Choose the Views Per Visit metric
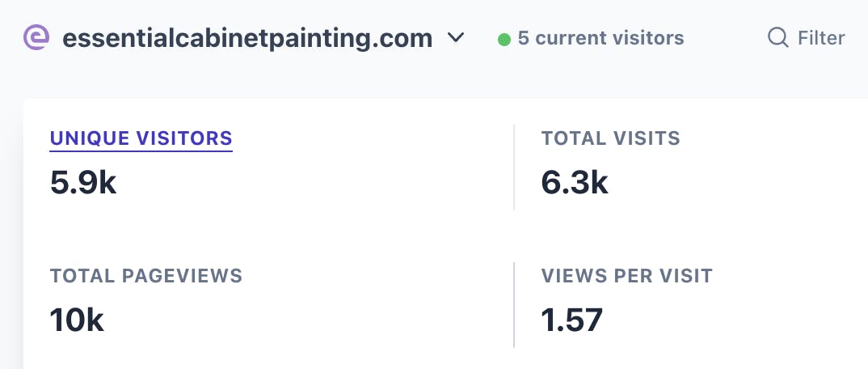Screen dimensions: 868x369 click(x=626, y=276)
